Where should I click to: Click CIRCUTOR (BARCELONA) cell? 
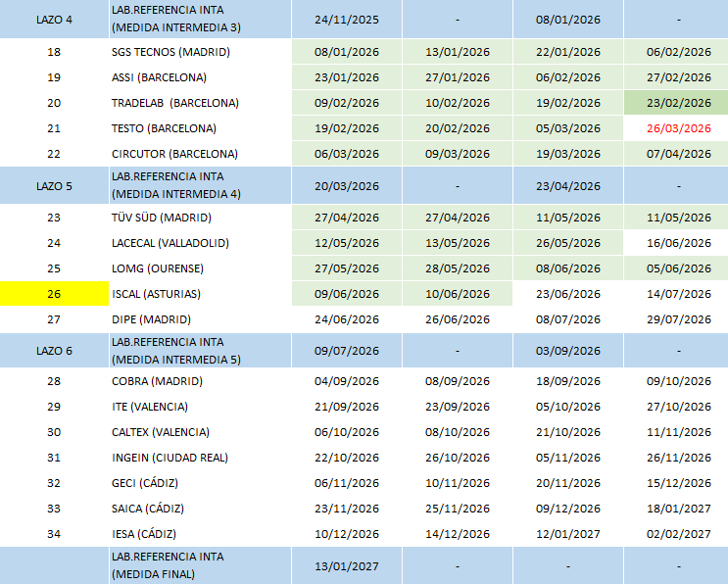coord(200,154)
